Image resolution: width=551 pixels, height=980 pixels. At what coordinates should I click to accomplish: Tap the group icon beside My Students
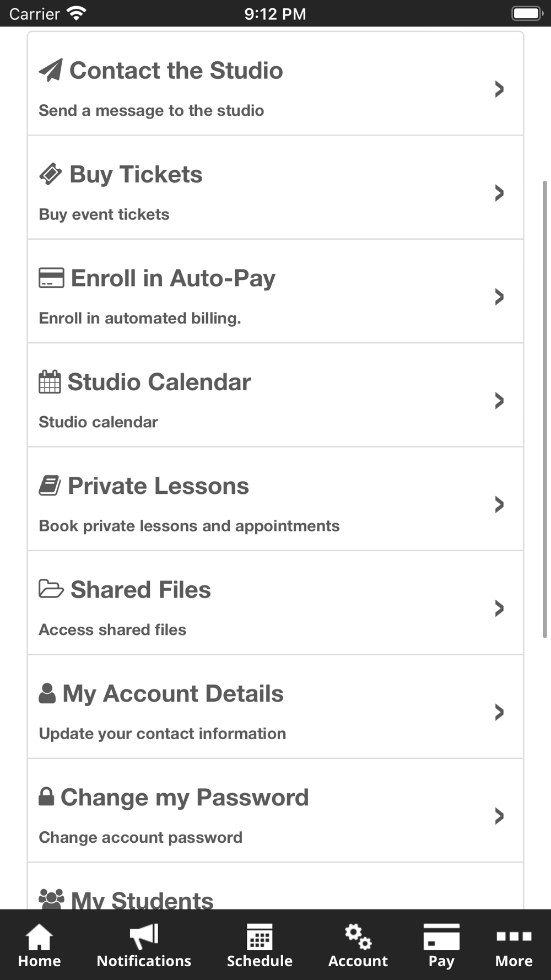[52, 900]
